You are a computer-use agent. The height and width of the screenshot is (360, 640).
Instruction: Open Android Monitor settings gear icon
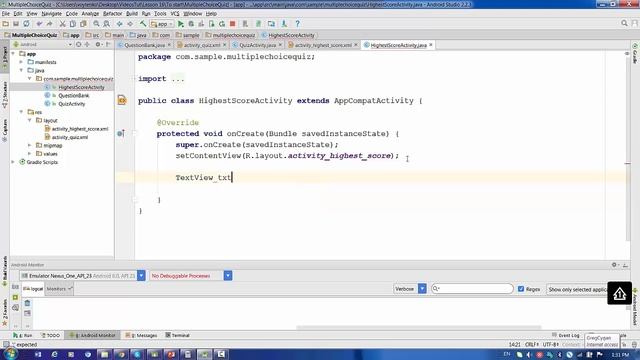coord(614,265)
